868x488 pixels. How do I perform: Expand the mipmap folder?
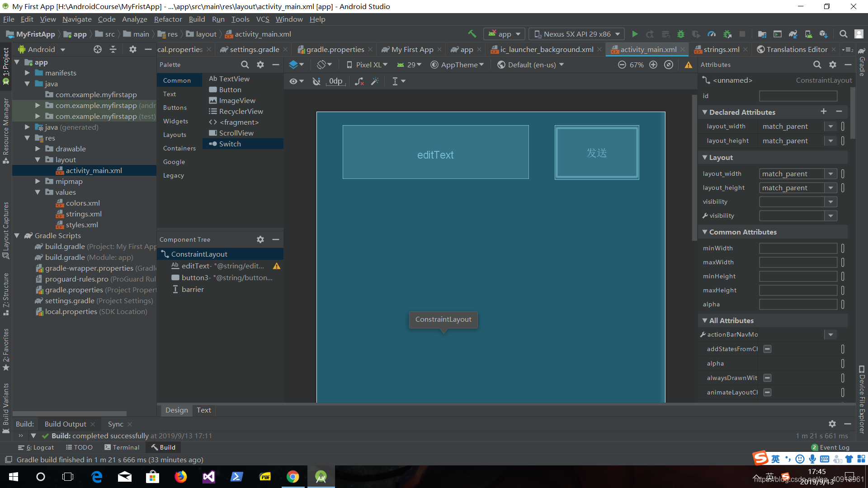pyautogui.click(x=38, y=181)
